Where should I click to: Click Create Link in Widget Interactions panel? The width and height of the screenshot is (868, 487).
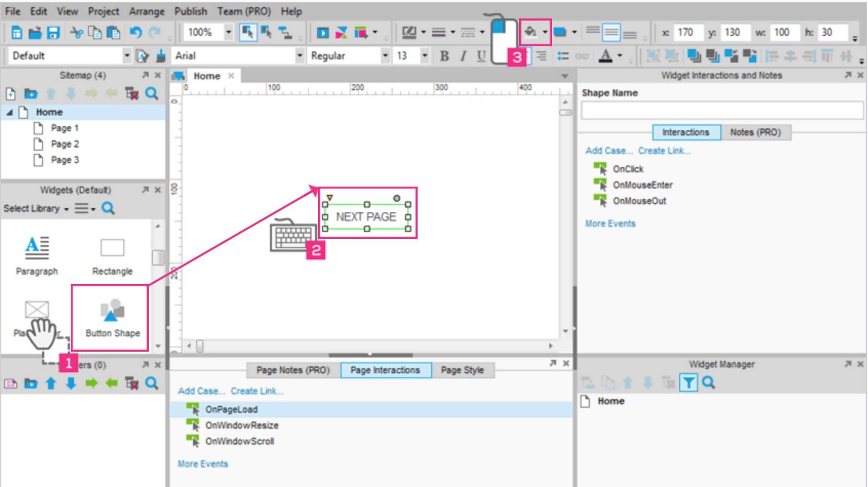[x=664, y=151]
